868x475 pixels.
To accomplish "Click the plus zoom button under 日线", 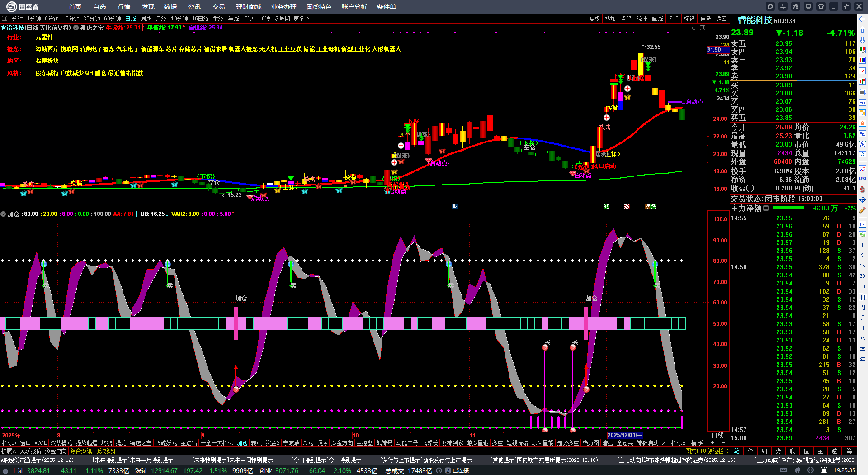I will pos(712,443).
